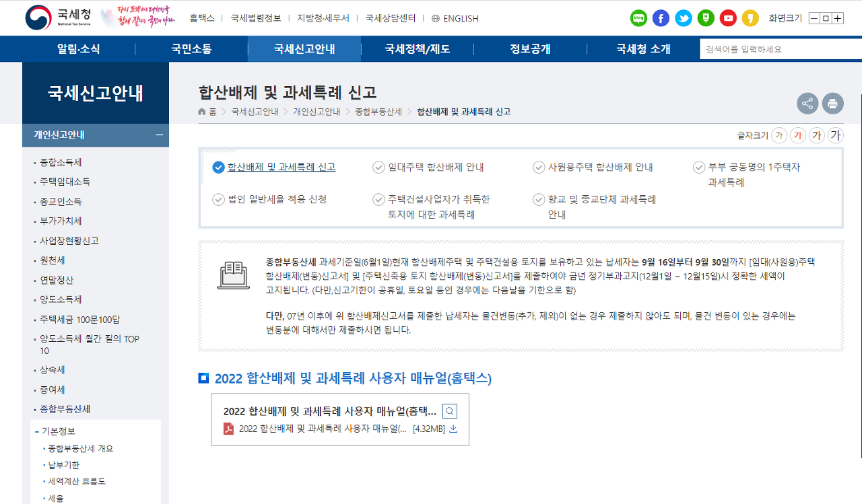Collapse the 개인신고안내 sidebar section
Screen dimensions: 862x504
coord(160,135)
